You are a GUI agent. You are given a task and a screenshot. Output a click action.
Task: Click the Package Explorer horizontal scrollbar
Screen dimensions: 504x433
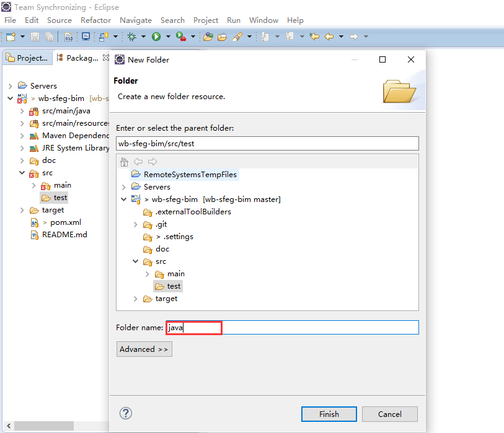(43, 426)
